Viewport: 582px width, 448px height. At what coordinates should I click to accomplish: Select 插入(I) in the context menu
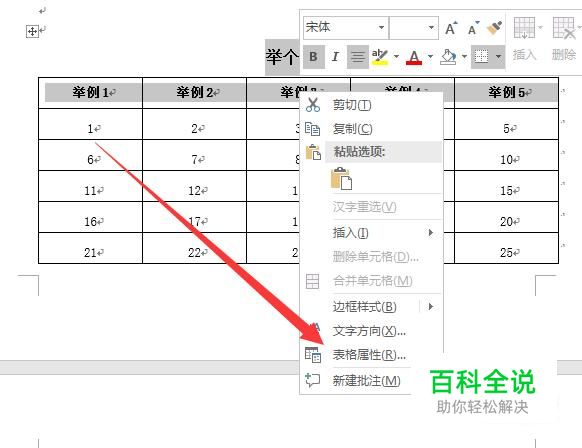click(371, 233)
